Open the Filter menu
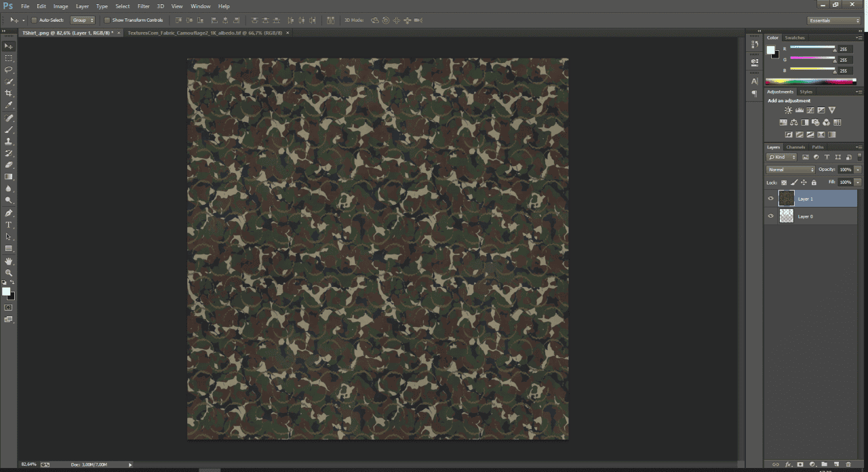Screen dimensions: 868x472 pos(143,6)
